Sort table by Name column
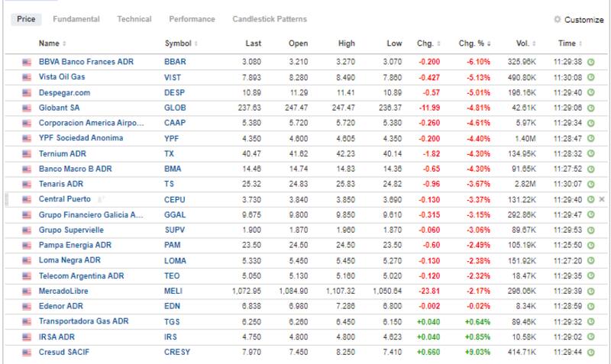Screen dimensions: 611x364 point(52,43)
